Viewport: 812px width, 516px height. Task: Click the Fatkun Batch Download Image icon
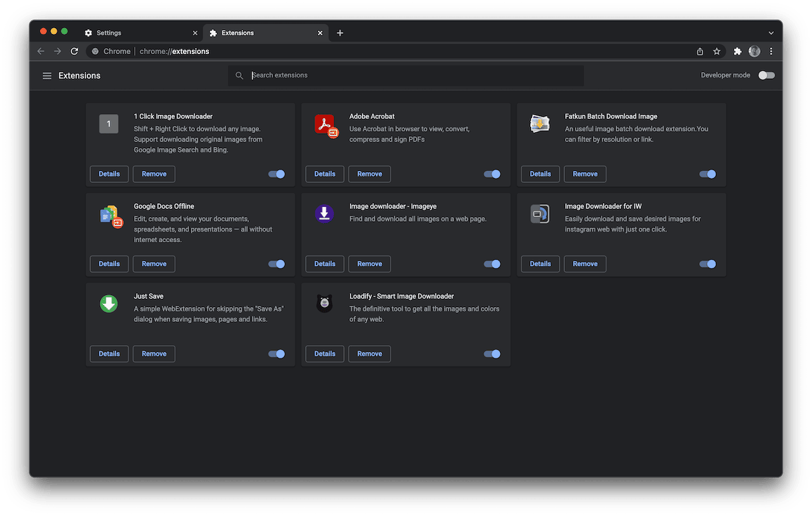click(x=540, y=123)
